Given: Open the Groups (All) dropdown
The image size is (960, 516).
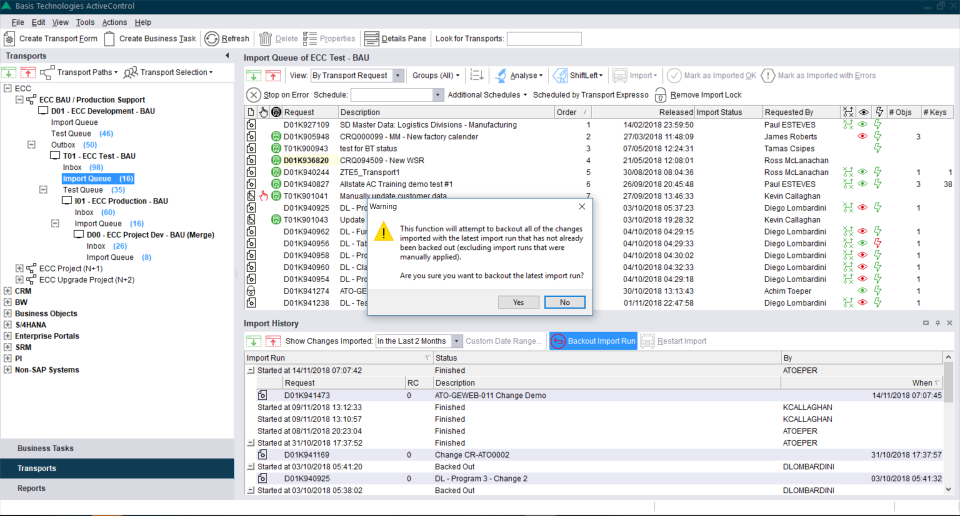Looking at the screenshot, I should pos(435,75).
